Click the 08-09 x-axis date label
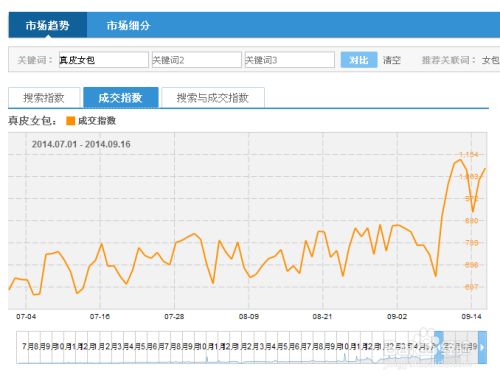The width and height of the screenshot is (500, 381). [x=249, y=317]
